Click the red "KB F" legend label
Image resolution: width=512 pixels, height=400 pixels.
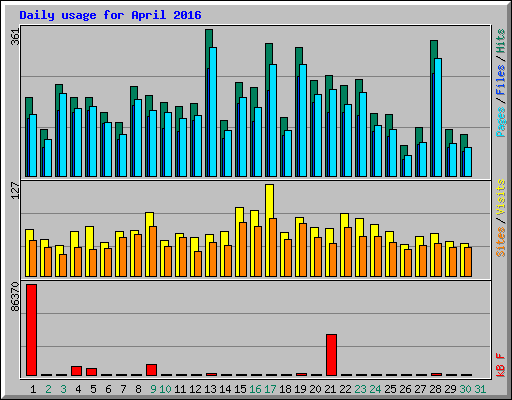[500, 365]
